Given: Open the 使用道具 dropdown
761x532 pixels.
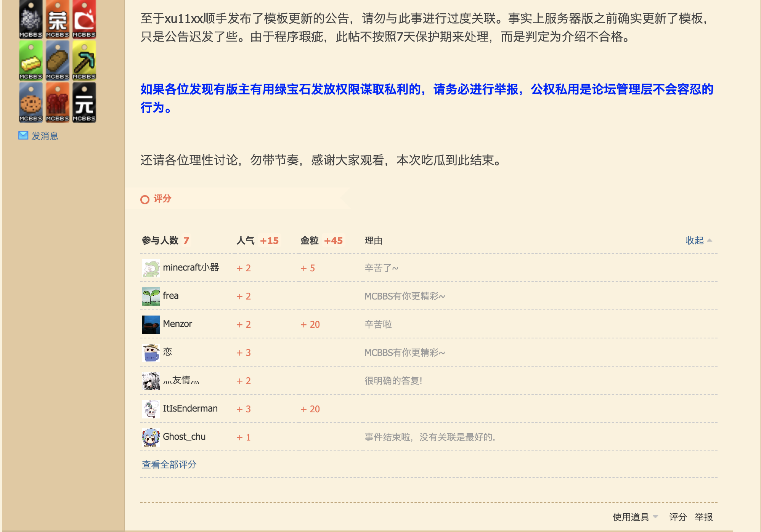Looking at the screenshot, I should (634, 517).
